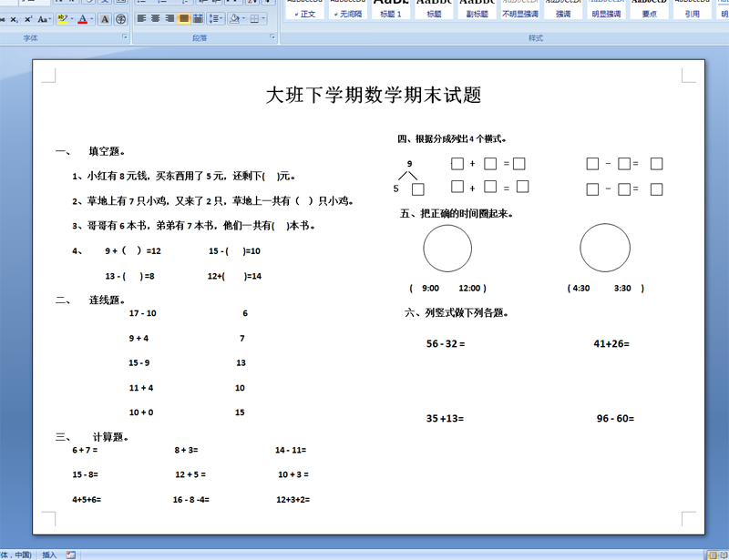This screenshot has width=729, height=560.
Task: Apply the 无间隔 style
Action: pos(348,10)
